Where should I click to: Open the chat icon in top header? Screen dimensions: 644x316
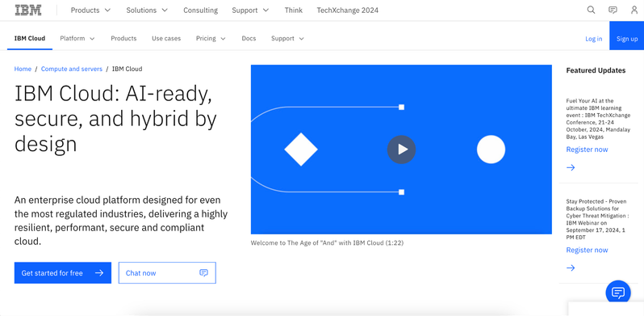613,11
